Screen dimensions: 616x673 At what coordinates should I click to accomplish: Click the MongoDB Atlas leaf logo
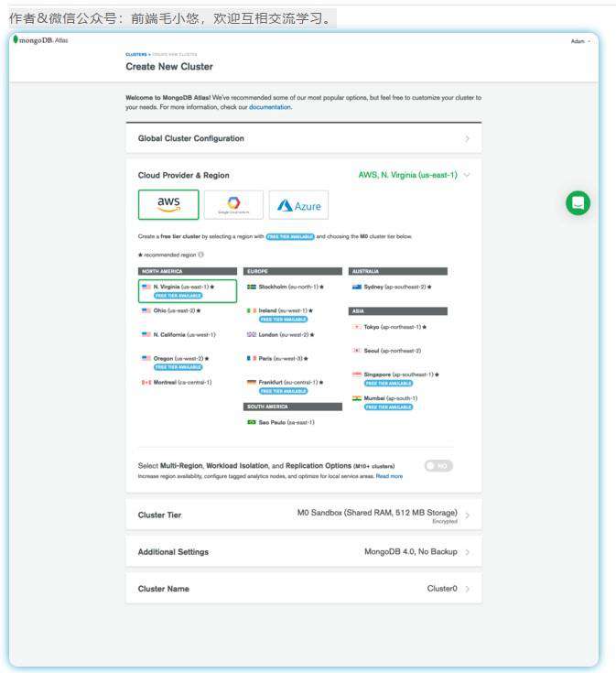coord(16,39)
